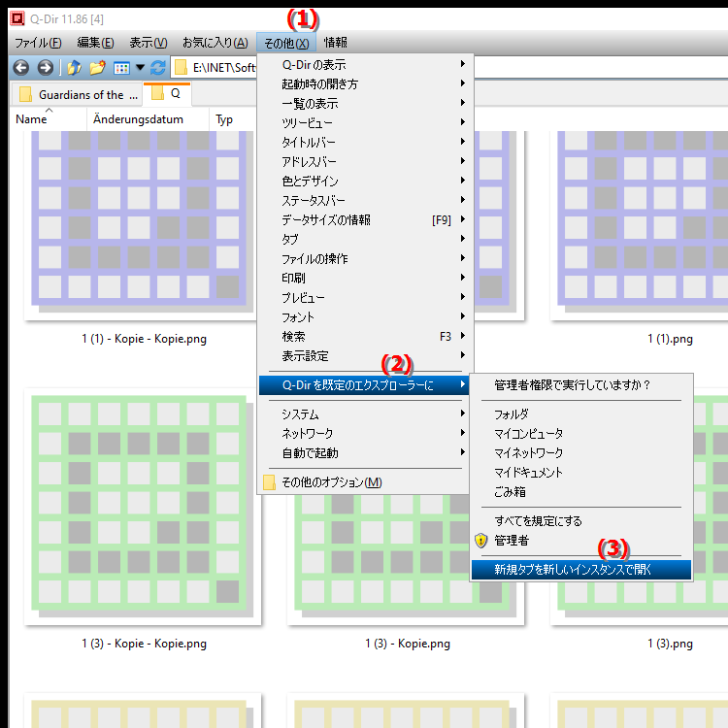Click the new folder star icon

coord(97,68)
